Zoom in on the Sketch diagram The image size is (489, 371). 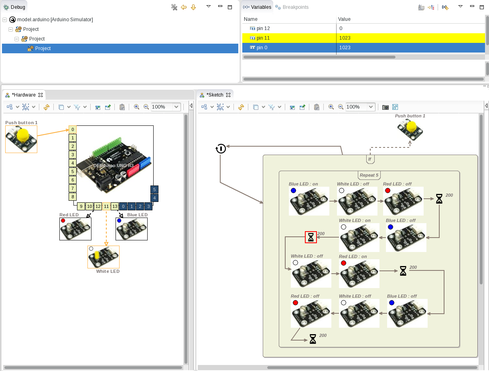331,107
